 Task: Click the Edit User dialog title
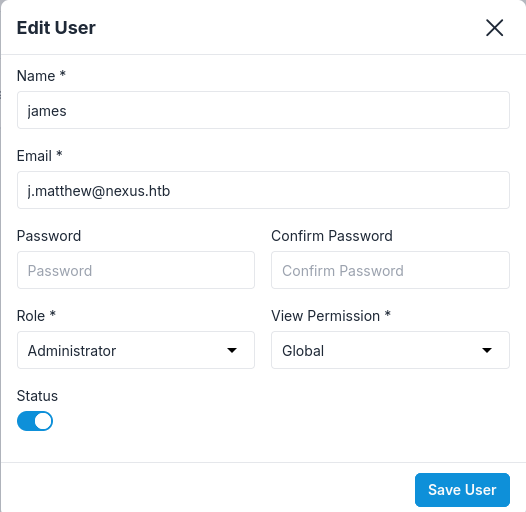[x=56, y=28]
